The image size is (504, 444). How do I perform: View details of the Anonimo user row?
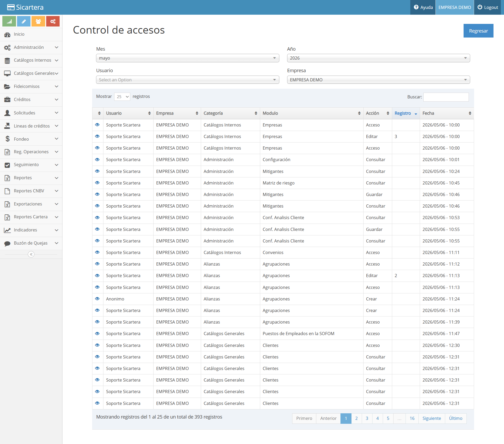[x=97, y=299]
